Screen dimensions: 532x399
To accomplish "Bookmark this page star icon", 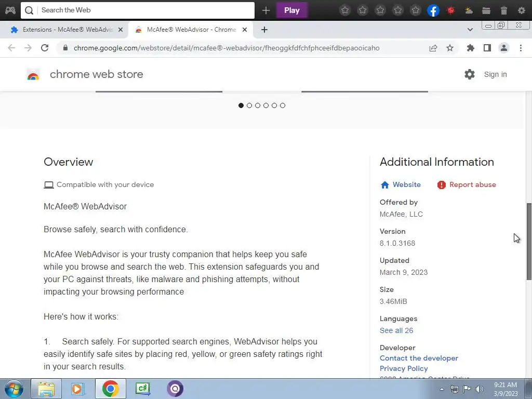I will pos(450,48).
